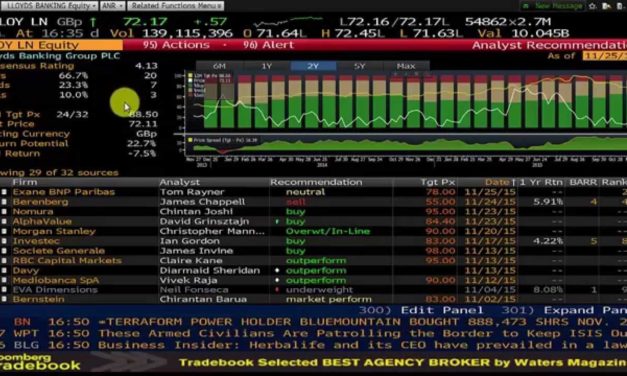Click the Tgt Px column header

tap(437, 182)
